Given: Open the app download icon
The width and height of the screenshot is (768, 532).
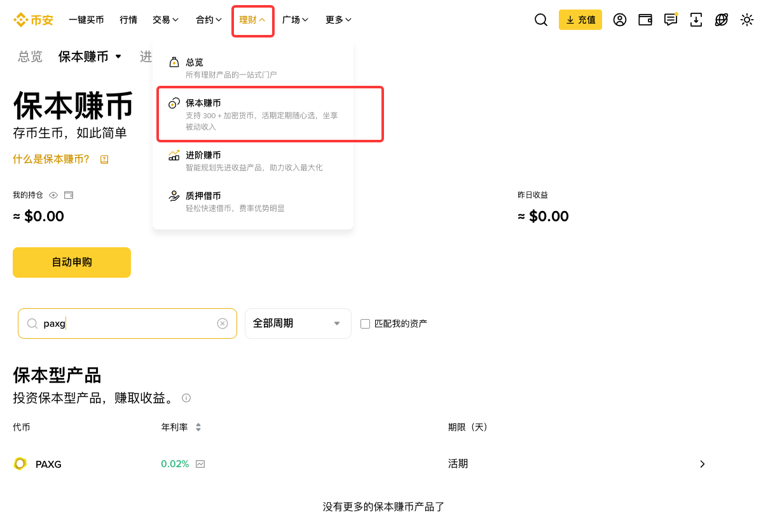Looking at the screenshot, I should [x=696, y=20].
